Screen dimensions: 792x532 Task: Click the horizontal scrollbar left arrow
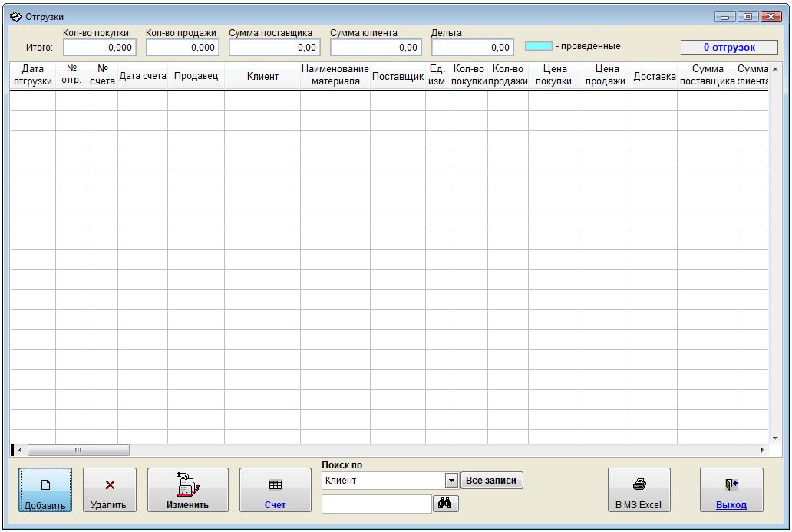click(20, 450)
